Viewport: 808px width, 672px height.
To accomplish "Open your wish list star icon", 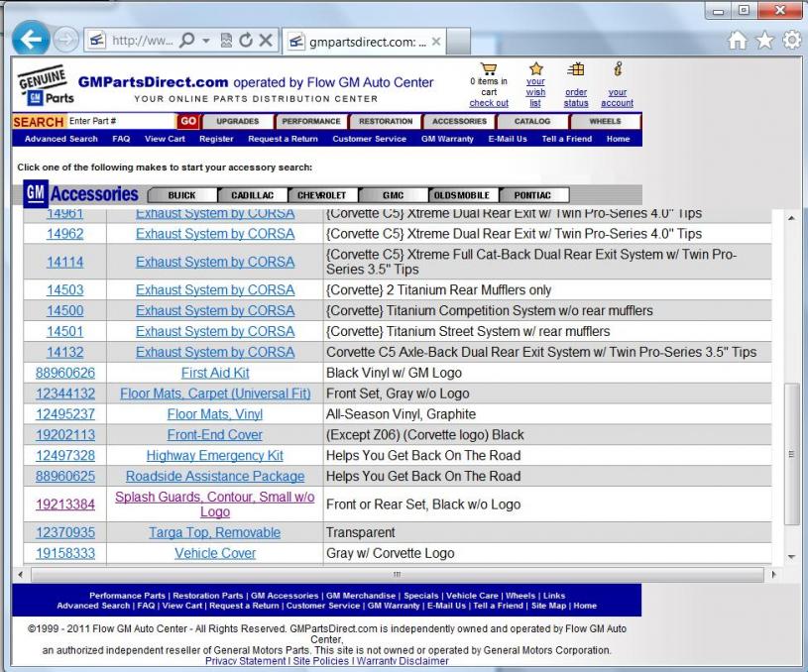I will (535, 70).
